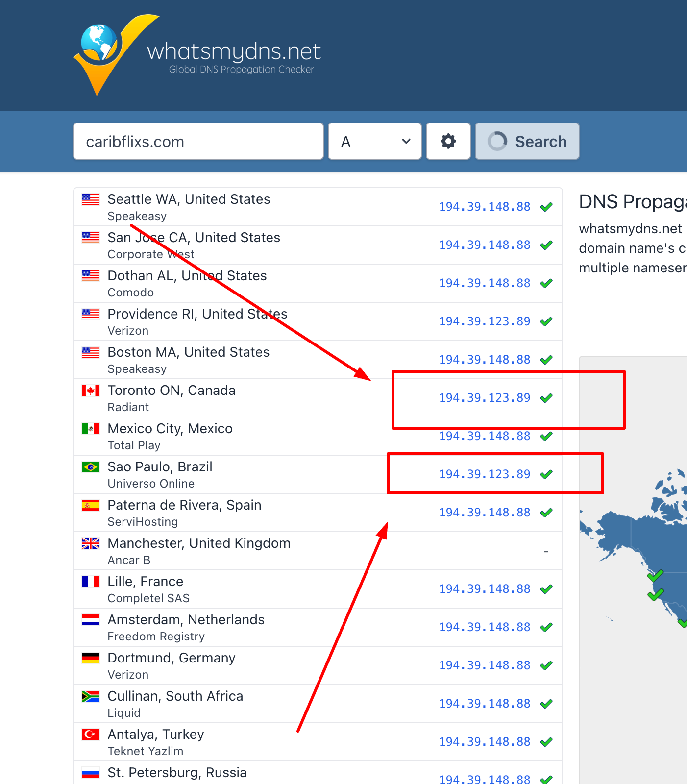This screenshot has width=687, height=784.
Task: Open the settings gear button
Action: click(448, 141)
